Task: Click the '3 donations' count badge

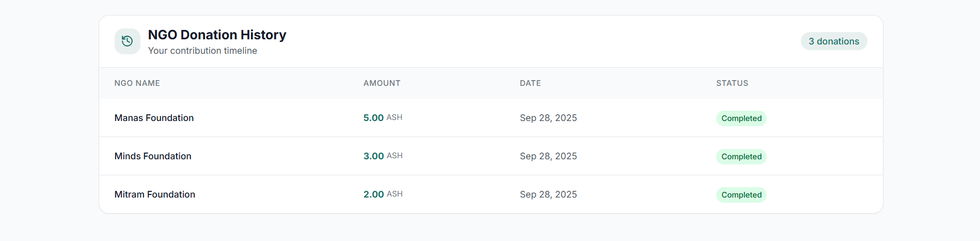Action: click(x=833, y=41)
